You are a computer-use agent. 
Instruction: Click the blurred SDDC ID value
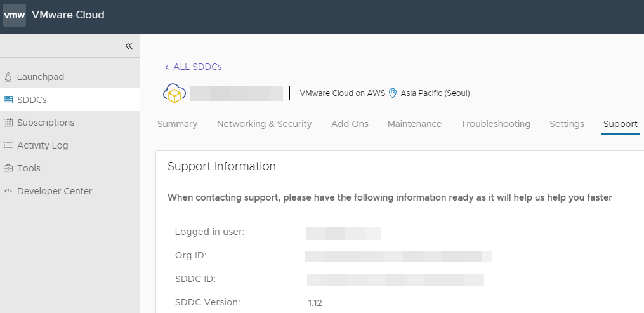(395, 280)
